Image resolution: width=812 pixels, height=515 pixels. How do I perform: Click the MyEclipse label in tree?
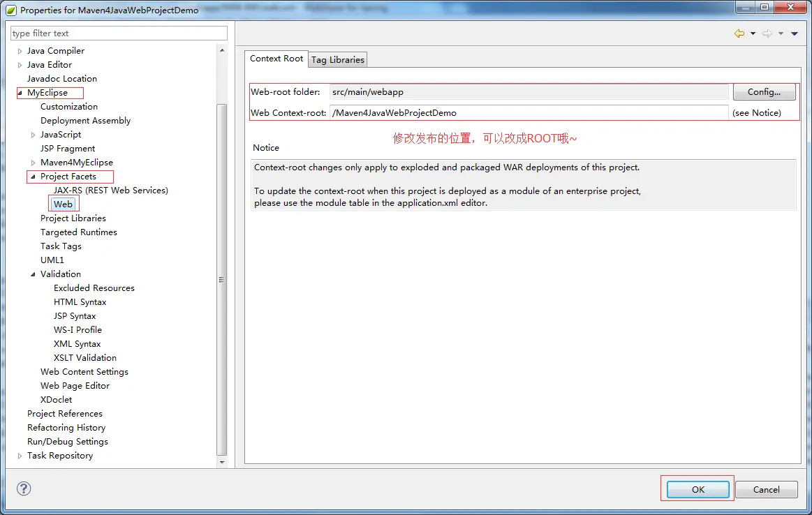pos(47,93)
